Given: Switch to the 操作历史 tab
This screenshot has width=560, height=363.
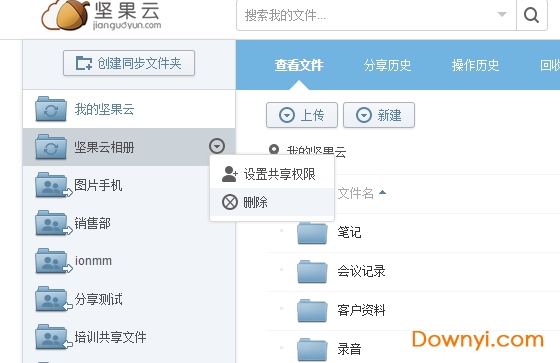Looking at the screenshot, I should (x=475, y=65).
